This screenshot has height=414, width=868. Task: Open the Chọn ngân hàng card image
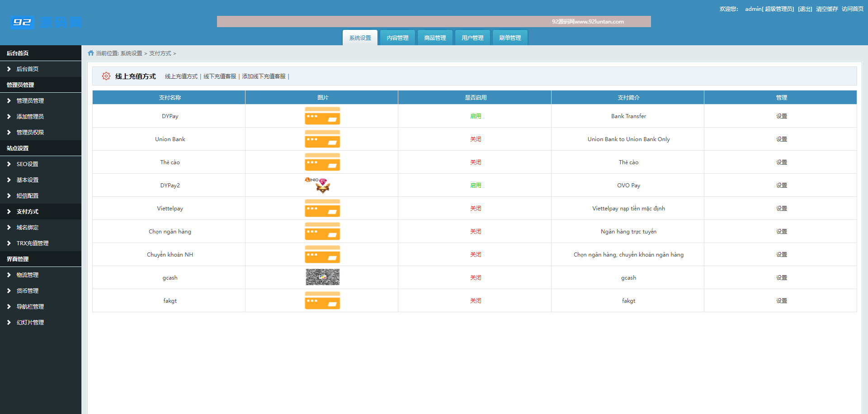pyautogui.click(x=322, y=231)
